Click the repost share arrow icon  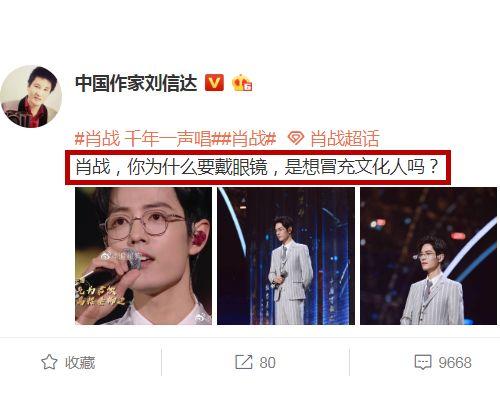(244, 362)
